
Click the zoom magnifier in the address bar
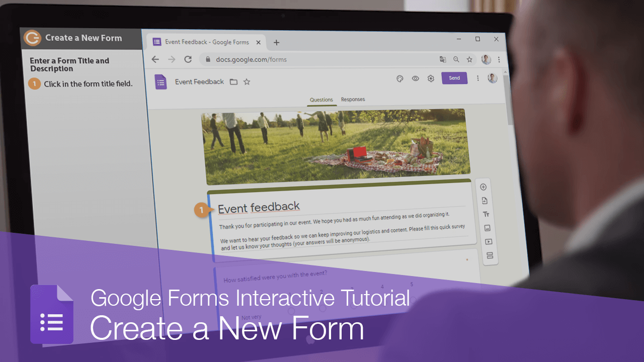(x=456, y=59)
